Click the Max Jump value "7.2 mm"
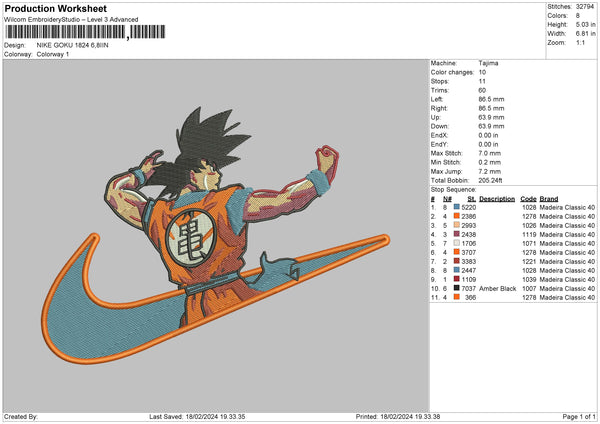This screenshot has width=600, height=424. coord(490,171)
